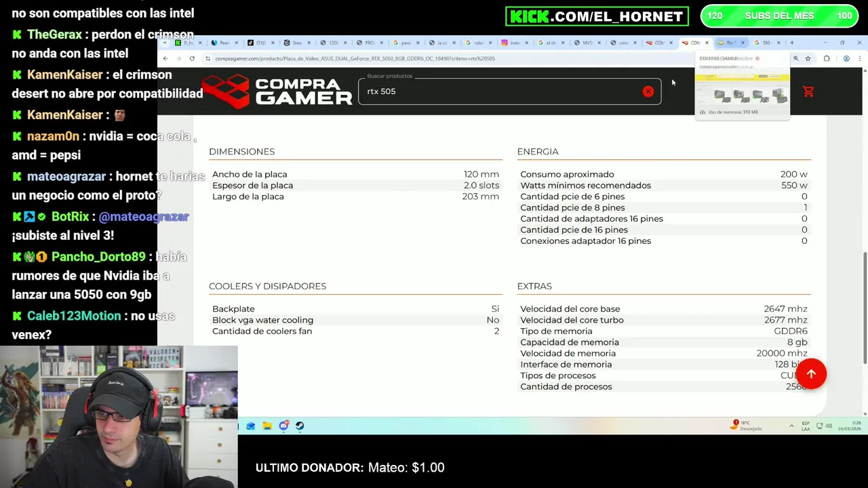Open the weather widget showing 16°C
This screenshot has height=488, width=868.
coord(747,426)
